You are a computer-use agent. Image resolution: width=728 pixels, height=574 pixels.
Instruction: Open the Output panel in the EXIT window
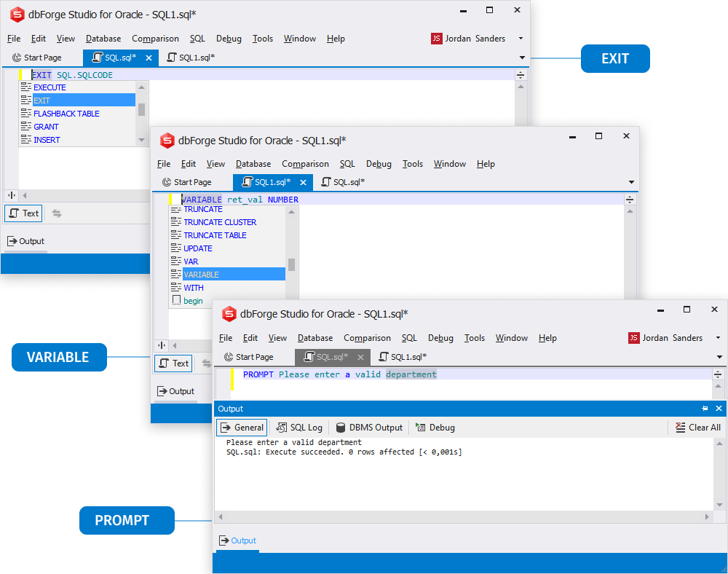(x=26, y=242)
